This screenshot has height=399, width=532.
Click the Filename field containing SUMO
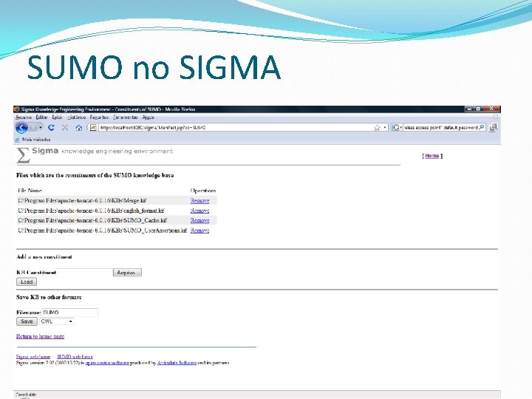click(69, 312)
